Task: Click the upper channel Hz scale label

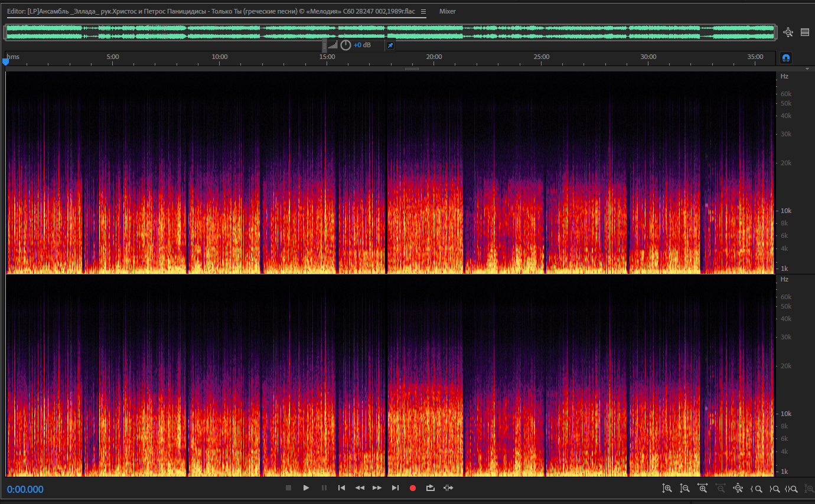Action: pos(784,77)
